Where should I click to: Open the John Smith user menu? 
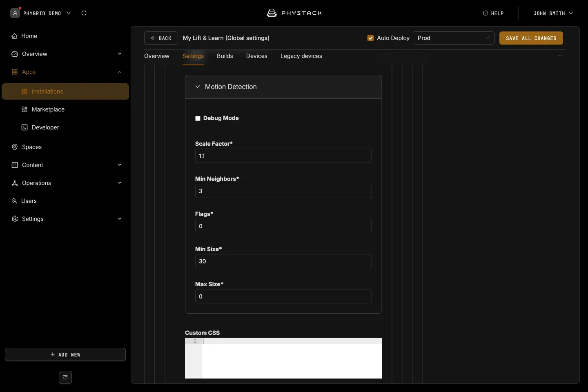[553, 13]
